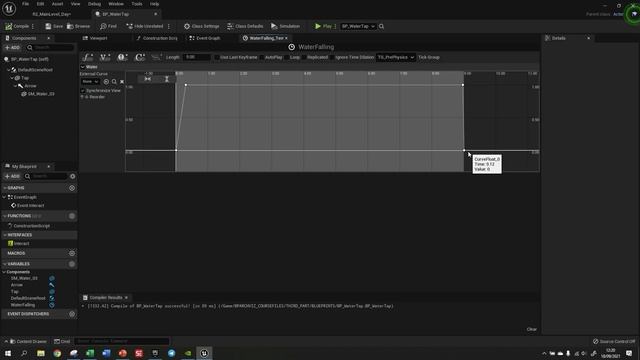Collapse the GRAPHS section
The image size is (640, 360).
pyautogui.click(x=5, y=188)
